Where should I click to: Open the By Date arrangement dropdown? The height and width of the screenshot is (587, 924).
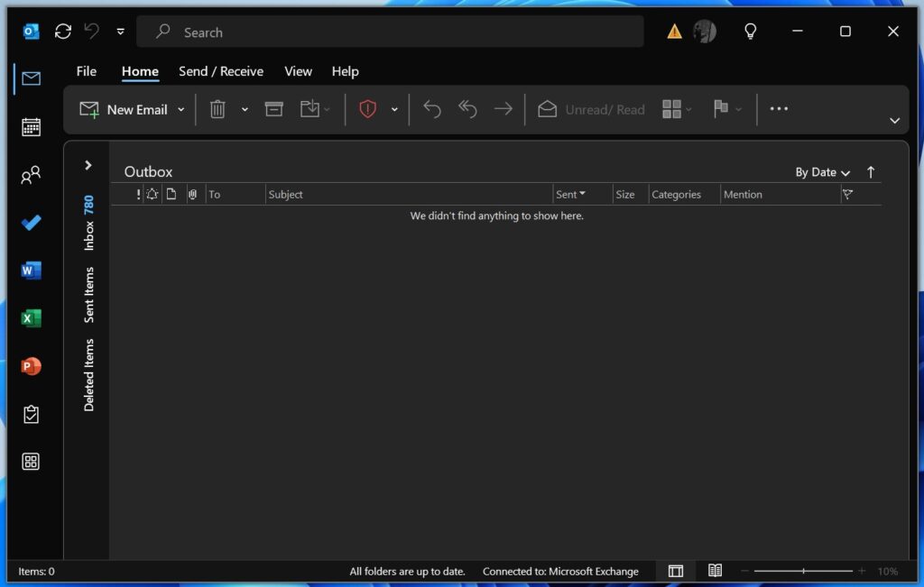click(822, 172)
